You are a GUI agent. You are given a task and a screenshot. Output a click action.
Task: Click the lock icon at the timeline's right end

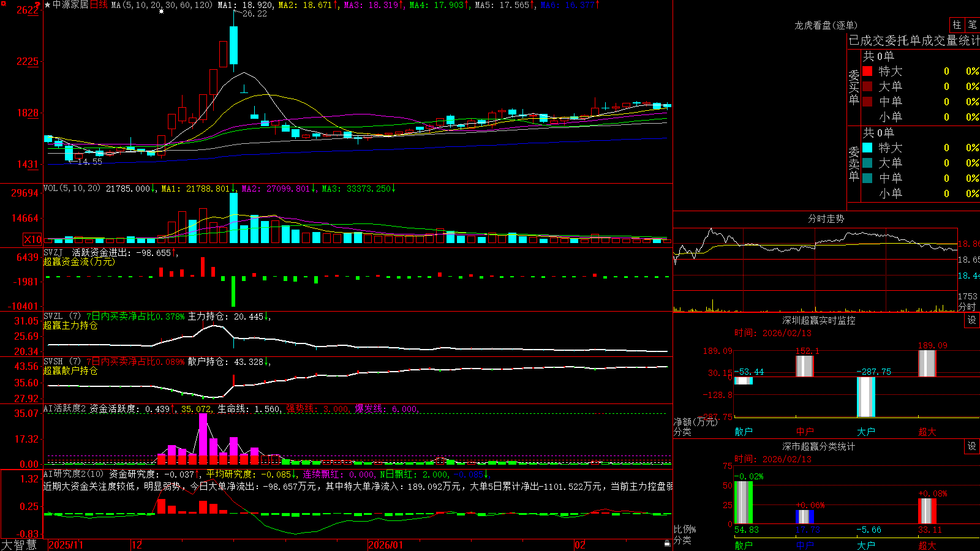tap(667, 543)
